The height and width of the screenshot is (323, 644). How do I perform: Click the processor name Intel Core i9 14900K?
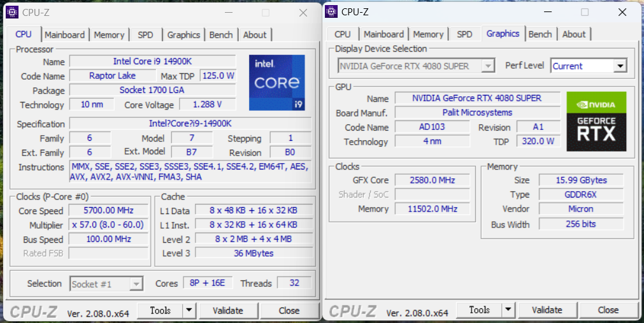152,61
